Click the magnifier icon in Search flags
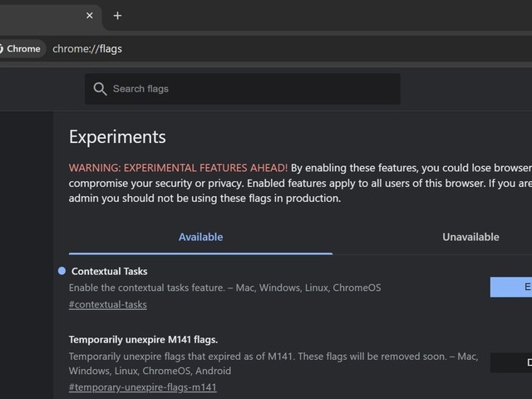 (x=101, y=89)
